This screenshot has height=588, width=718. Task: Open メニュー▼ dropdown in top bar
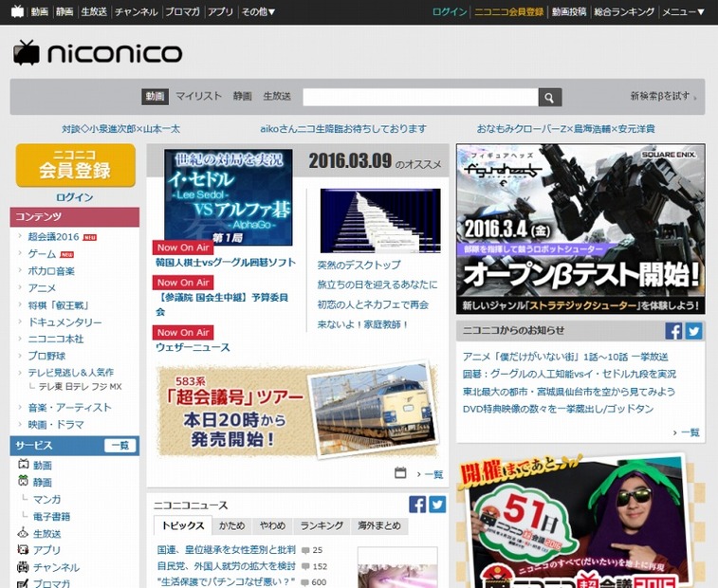click(x=683, y=12)
